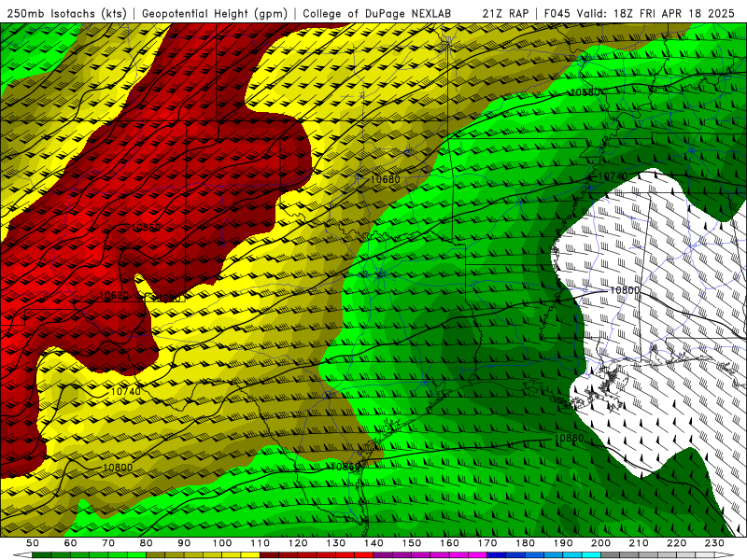Click the 50 value on the color scale
This screenshot has height=560, width=747.
pyautogui.click(x=33, y=543)
